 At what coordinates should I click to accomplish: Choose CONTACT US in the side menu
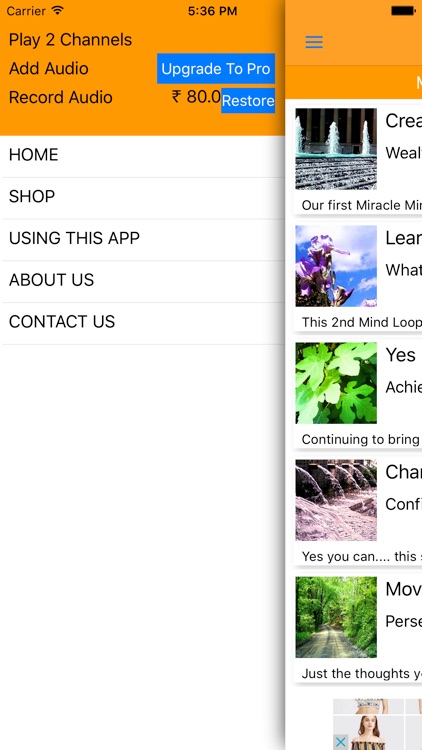(x=143, y=321)
